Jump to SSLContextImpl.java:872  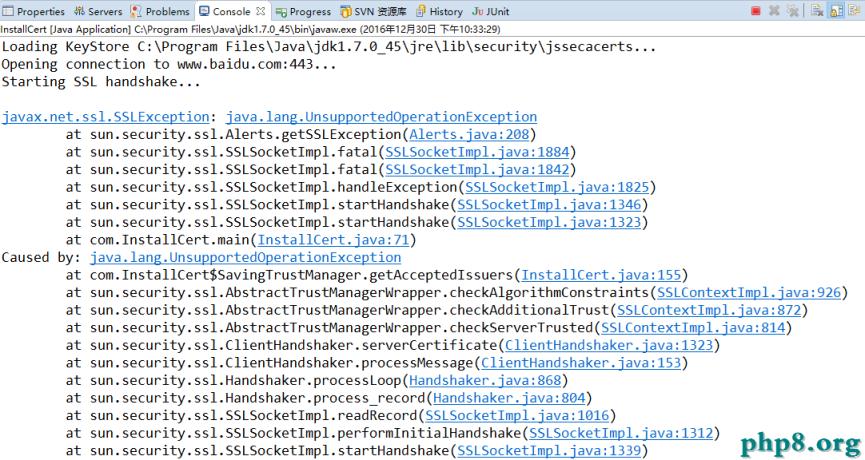click(709, 310)
